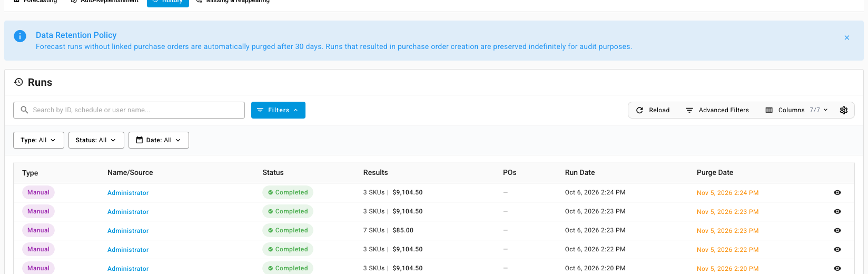
Task: Sort by the POs column header
Action: pyautogui.click(x=509, y=172)
